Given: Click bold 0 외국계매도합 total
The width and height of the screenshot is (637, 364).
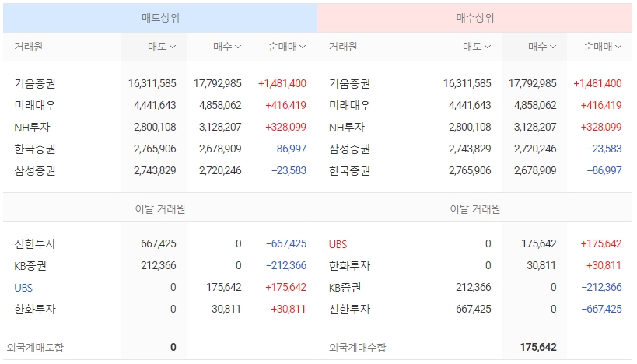Looking at the screenshot, I should point(173,348).
